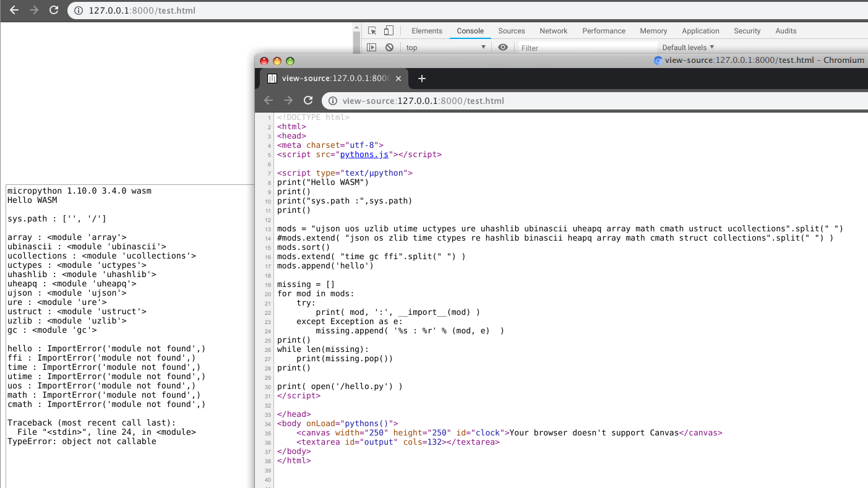This screenshot has height=488, width=868.
Task: Open the 'top' JavaScript context dropdown
Action: (445, 48)
